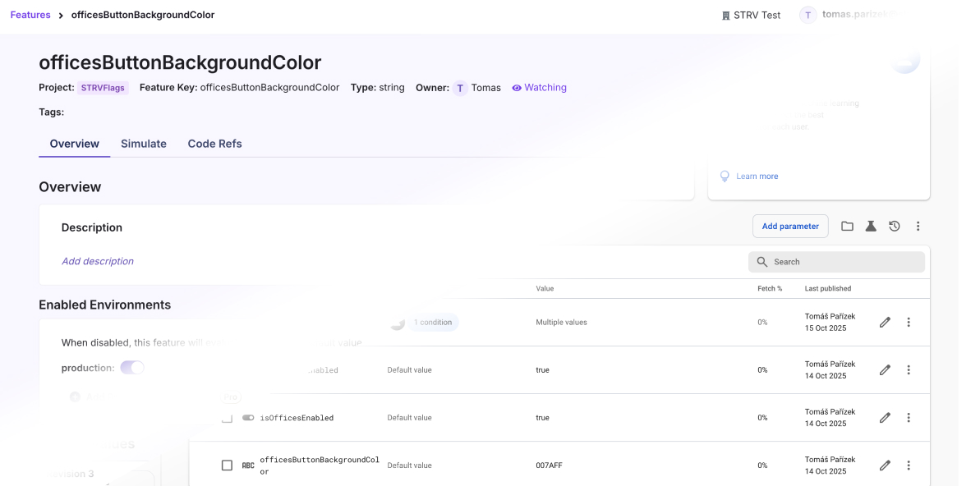Click the STRV Test organization icon
The height and width of the screenshot is (486, 980).
coord(725,16)
